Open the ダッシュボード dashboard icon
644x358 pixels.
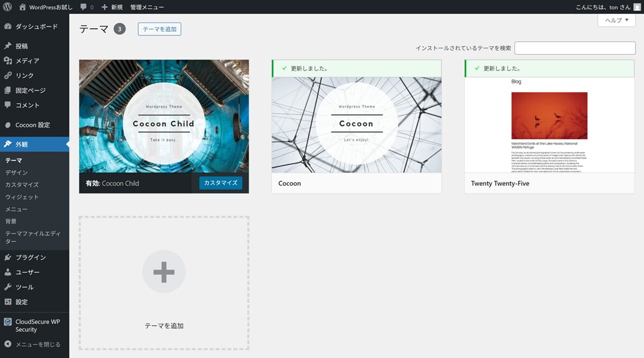tap(8, 26)
